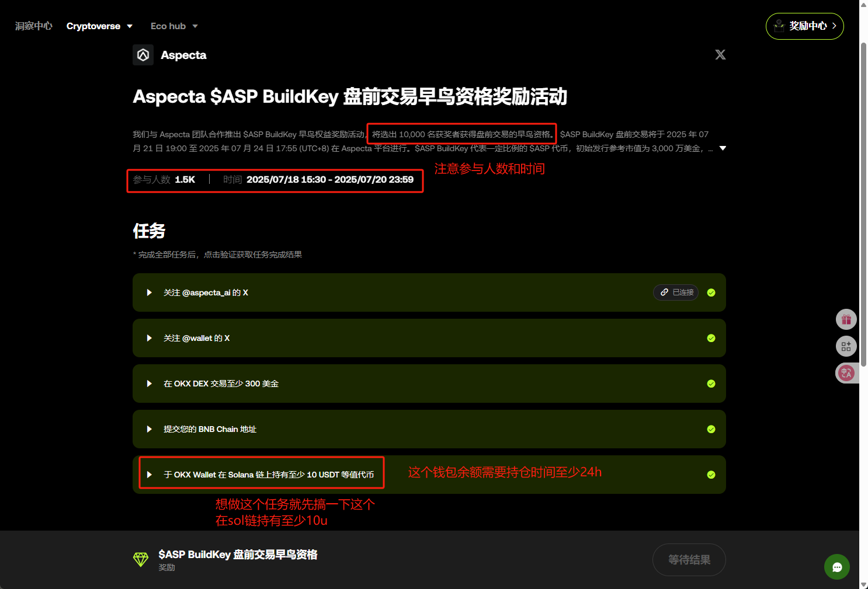Open the X (Twitter) link icon
The width and height of the screenshot is (868, 589).
click(x=720, y=55)
